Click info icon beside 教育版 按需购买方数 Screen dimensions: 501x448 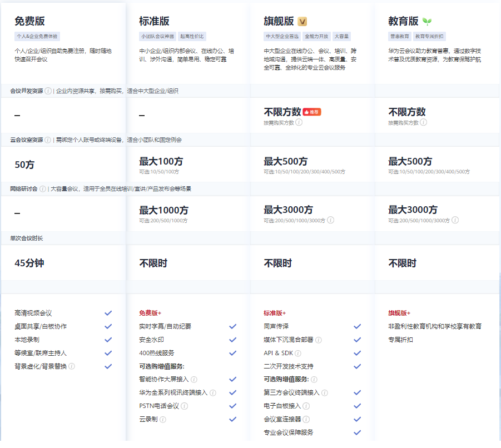click(x=423, y=122)
